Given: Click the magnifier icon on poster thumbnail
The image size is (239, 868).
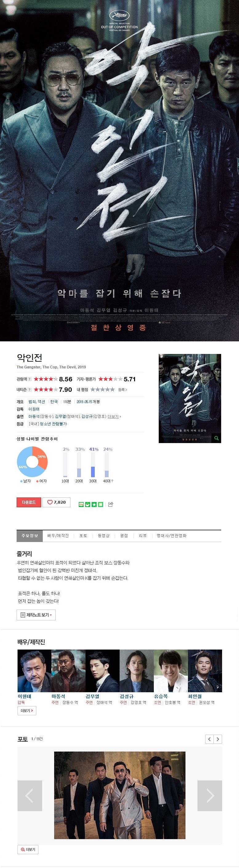Looking at the screenshot, I should (x=217, y=438).
